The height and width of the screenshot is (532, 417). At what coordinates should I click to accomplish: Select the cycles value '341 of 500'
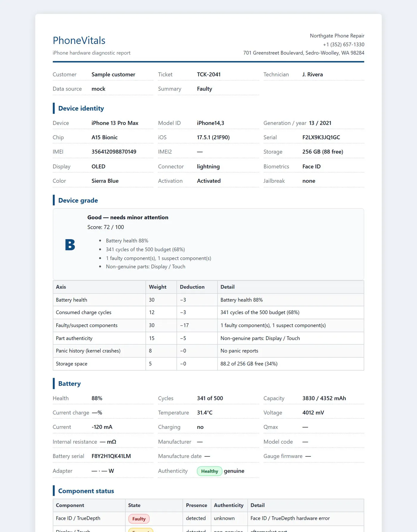click(210, 398)
